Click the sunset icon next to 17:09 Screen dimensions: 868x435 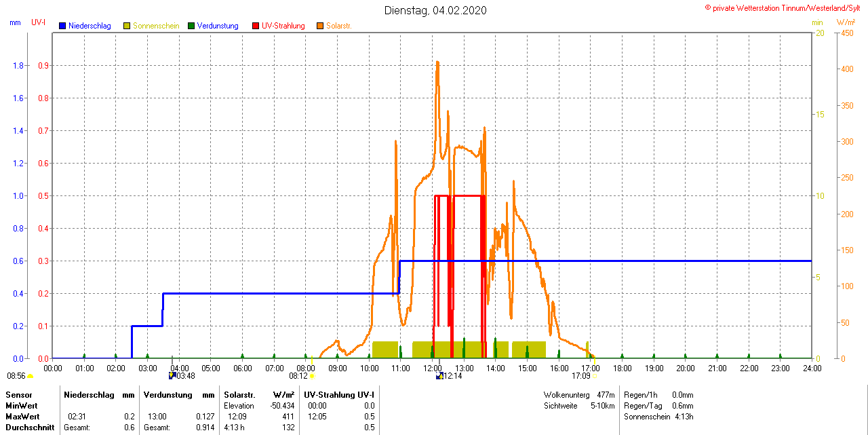tap(595, 376)
